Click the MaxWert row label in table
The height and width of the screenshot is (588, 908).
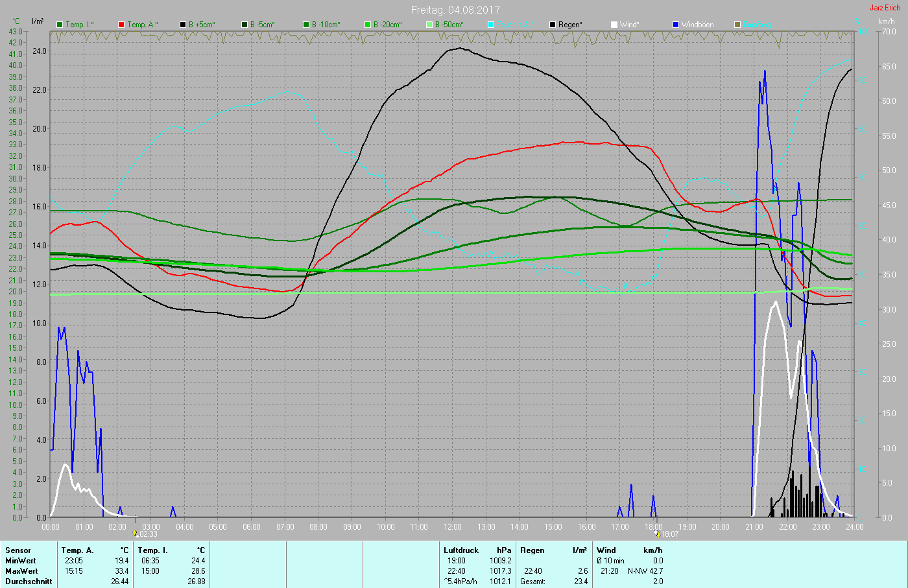click(21, 571)
